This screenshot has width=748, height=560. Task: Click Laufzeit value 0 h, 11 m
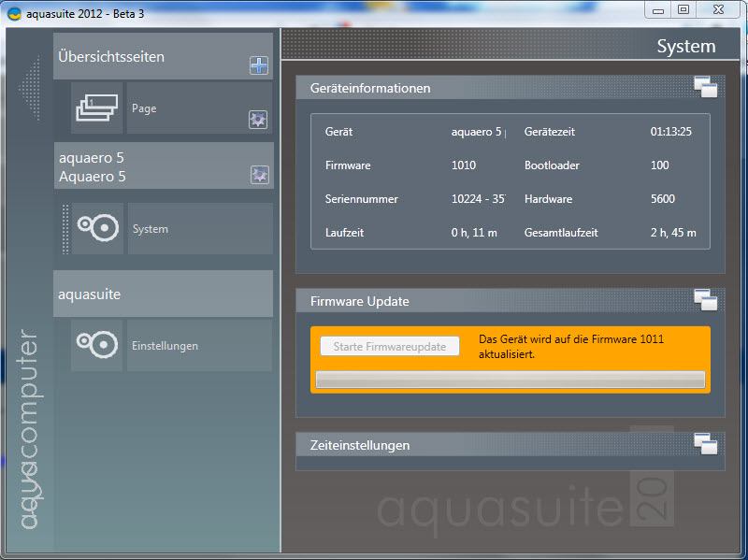point(474,233)
